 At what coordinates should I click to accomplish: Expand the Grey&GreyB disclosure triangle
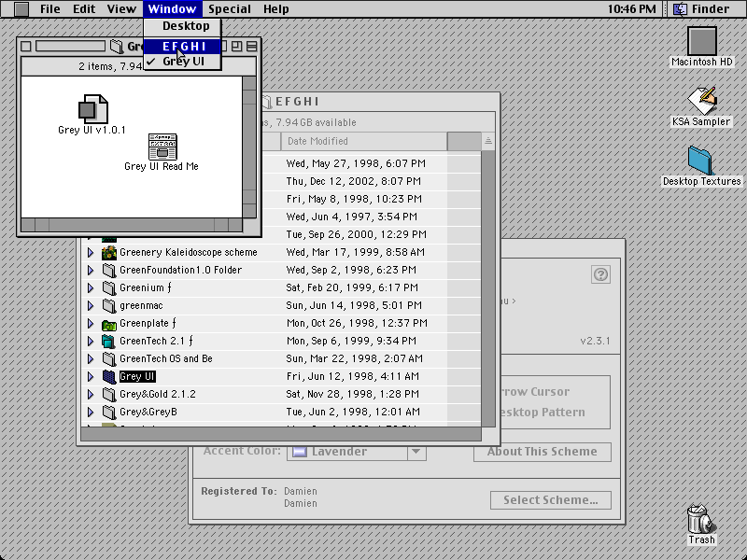coord(91,412)
